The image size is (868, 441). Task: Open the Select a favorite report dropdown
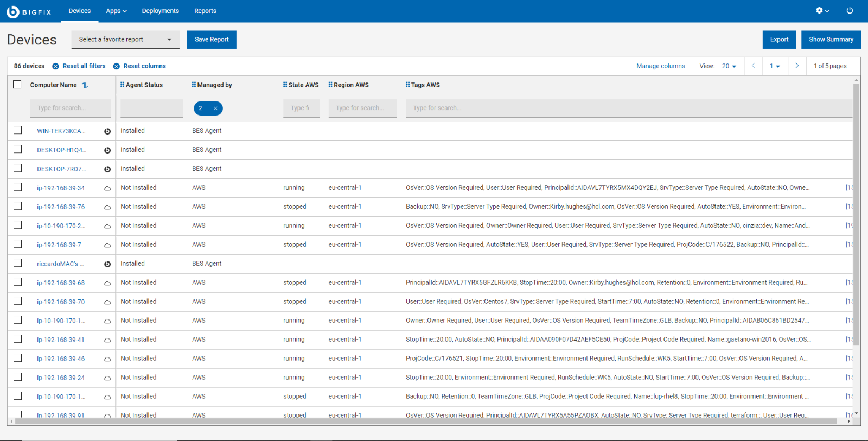coord(125,40)
